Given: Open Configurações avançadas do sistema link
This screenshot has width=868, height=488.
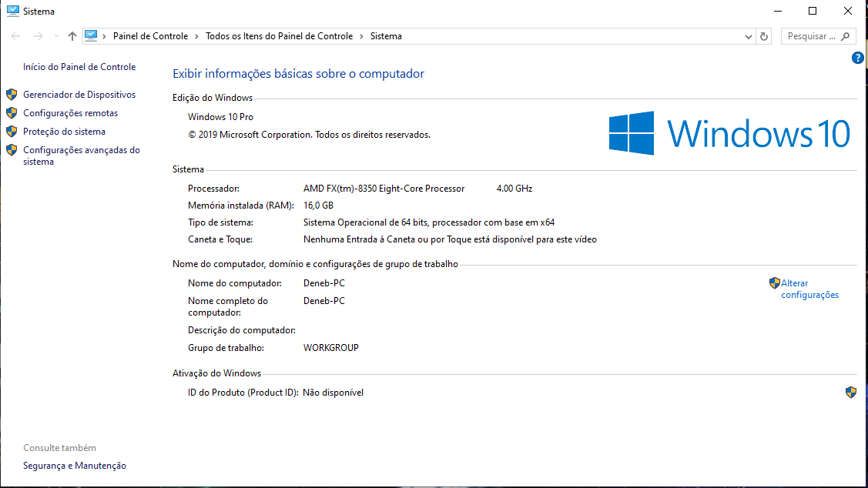Looking at the screenshot, I should [x=82, y=155].
